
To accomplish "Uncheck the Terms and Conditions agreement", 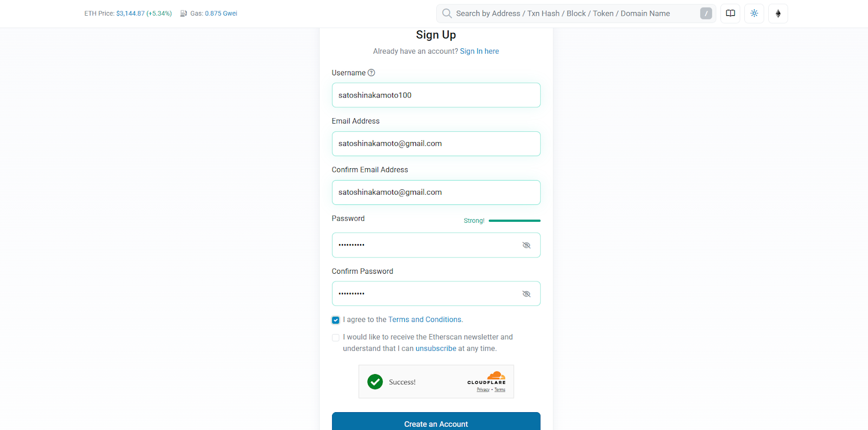I will [x=336, y=320].
